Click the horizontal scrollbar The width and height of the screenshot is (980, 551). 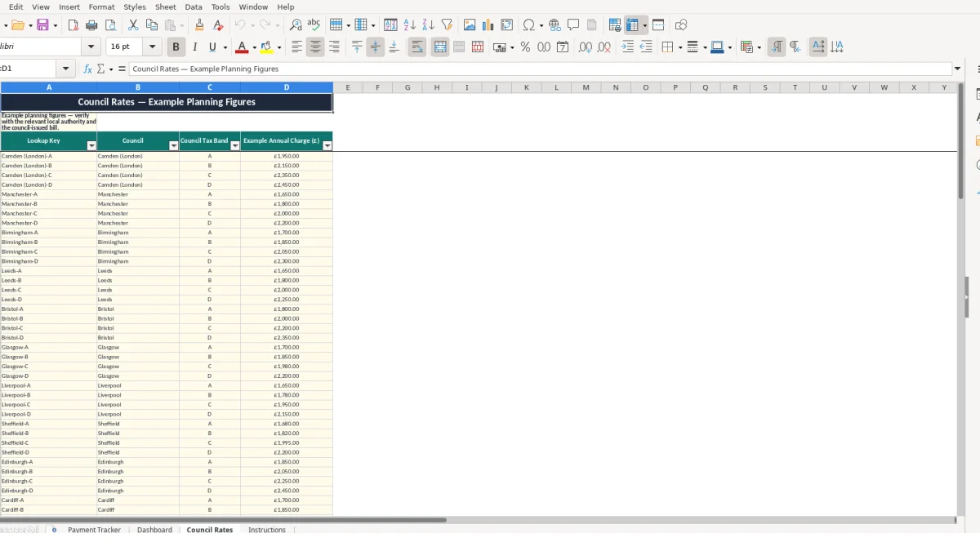coord(223,520)
